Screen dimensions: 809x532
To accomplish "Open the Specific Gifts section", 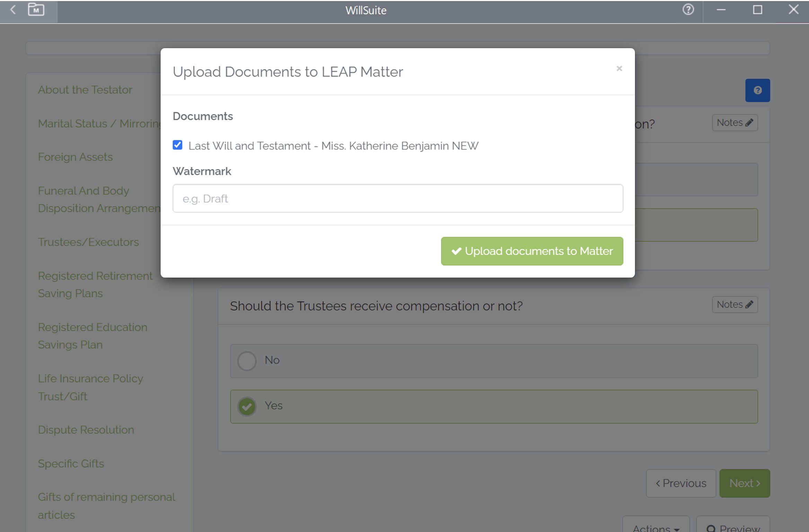I will [71, 463].
